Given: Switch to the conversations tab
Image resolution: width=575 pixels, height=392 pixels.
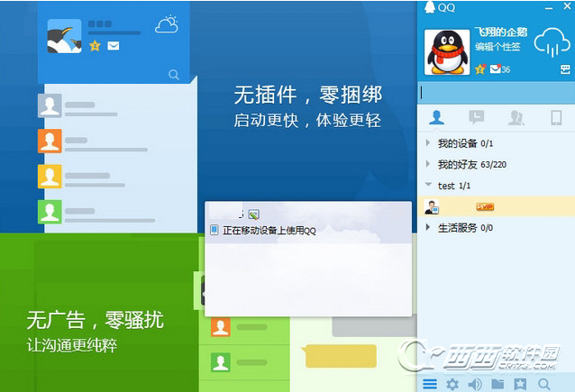Looking at the screenshot, I should pyautogui.click(x=477, y=118).
